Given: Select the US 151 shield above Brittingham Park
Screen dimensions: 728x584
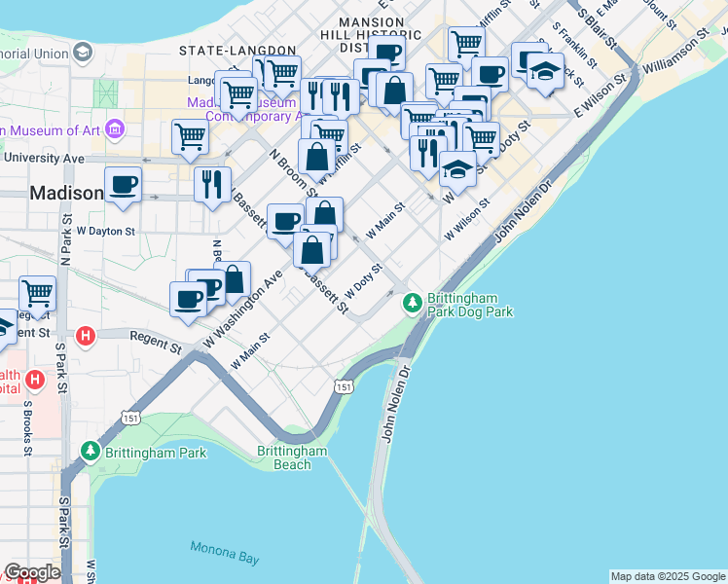Looking at the screenshot, I should pyautogui.click(x=130, y=418).
